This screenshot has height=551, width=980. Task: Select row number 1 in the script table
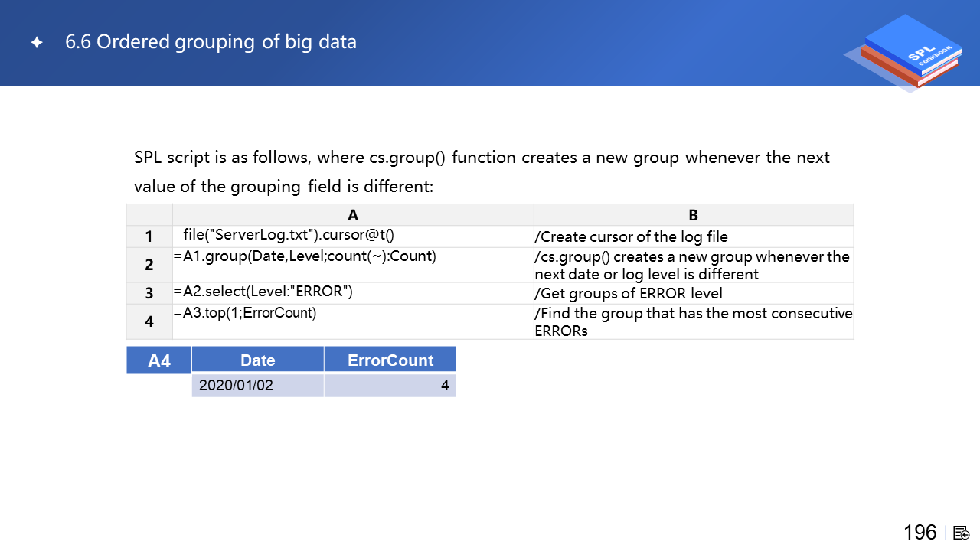pos(149,236)
